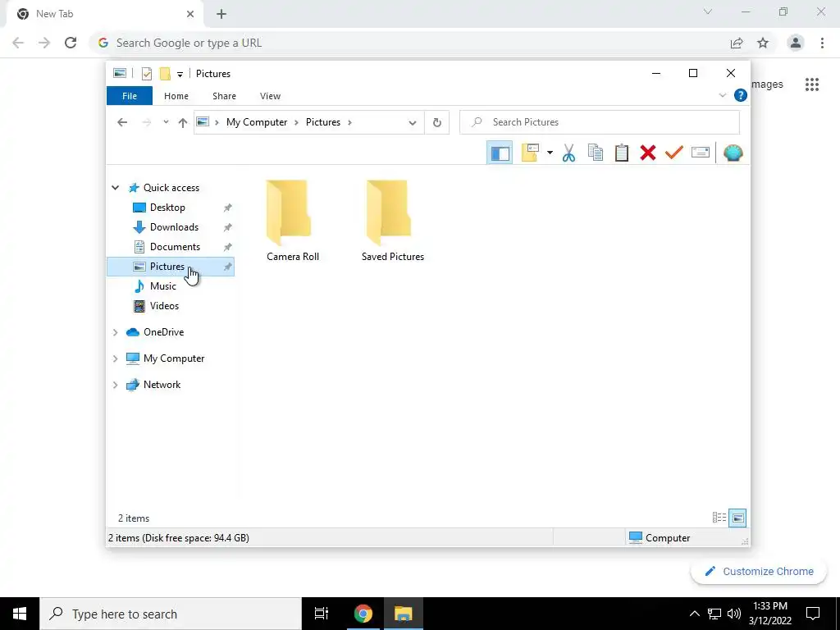Click the Cut scissors icon
This screenshot has width=840, height=630.
tap(568, 153)
